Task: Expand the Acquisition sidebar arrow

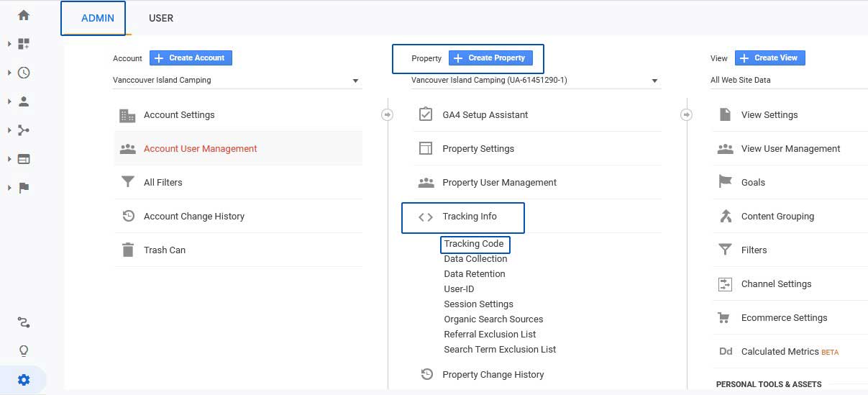Action: (9, 130)
